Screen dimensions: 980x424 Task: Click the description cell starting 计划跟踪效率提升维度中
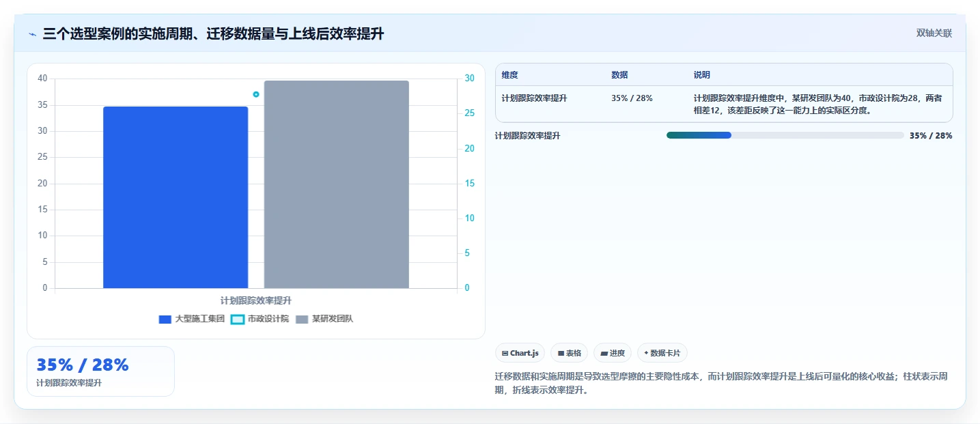pos(819,104)
